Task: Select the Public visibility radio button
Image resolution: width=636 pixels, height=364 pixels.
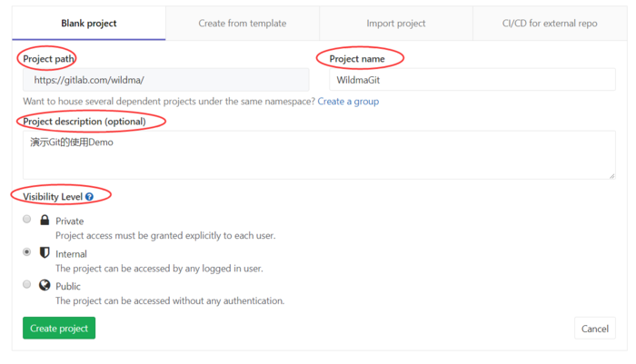Action: [x=27, y=285]
